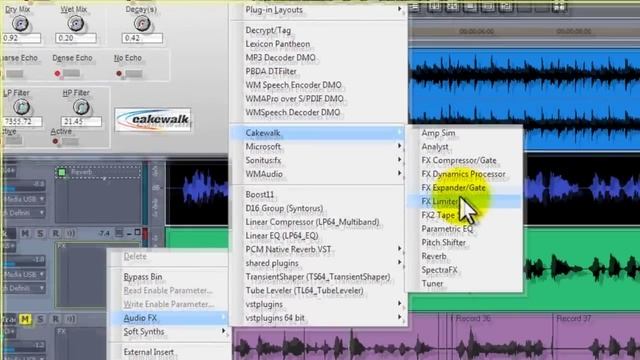Mute the track showing -7.4 peak

pos(25,233)
